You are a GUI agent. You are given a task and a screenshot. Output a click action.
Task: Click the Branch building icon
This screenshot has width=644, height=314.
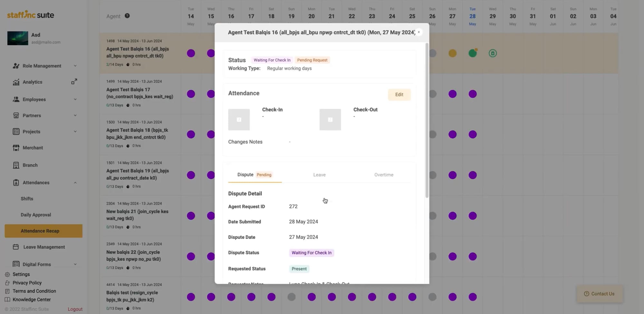coord(16,165)
